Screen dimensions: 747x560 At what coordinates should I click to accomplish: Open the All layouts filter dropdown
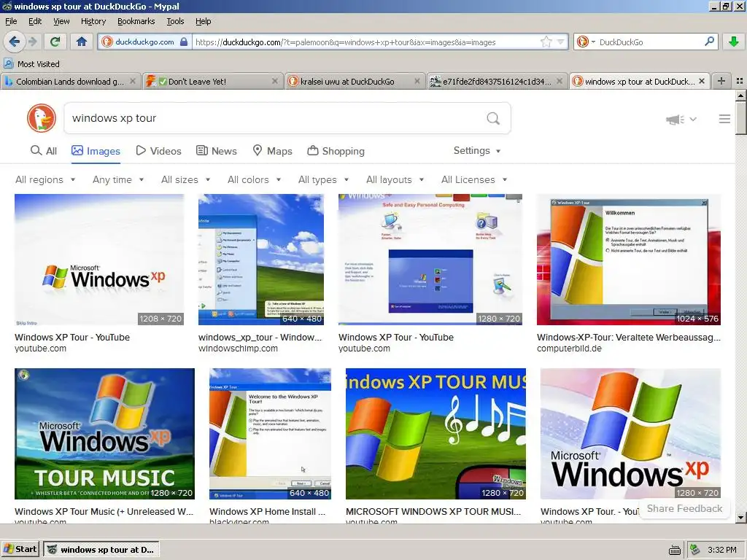395,179
